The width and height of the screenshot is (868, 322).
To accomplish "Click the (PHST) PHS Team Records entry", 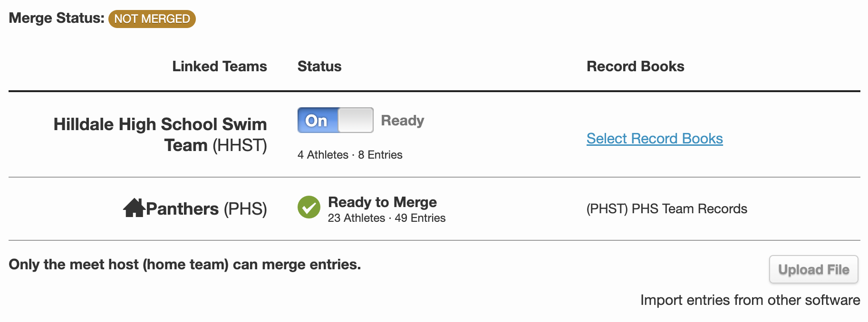I will coord(666,208).
